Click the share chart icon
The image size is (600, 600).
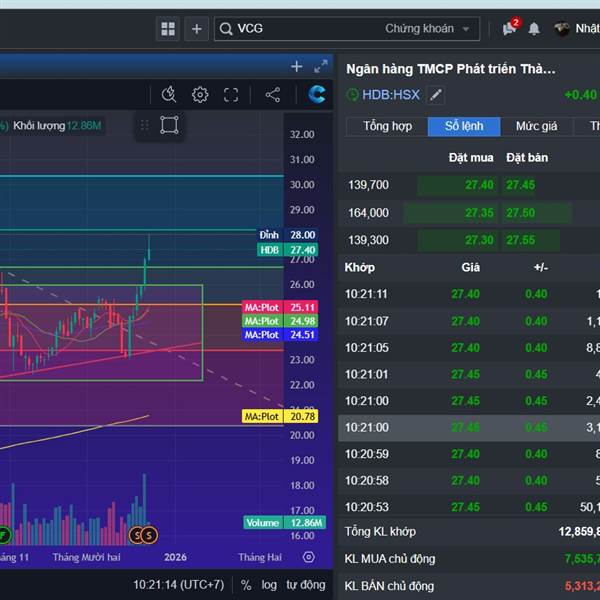tap(272, 95)
